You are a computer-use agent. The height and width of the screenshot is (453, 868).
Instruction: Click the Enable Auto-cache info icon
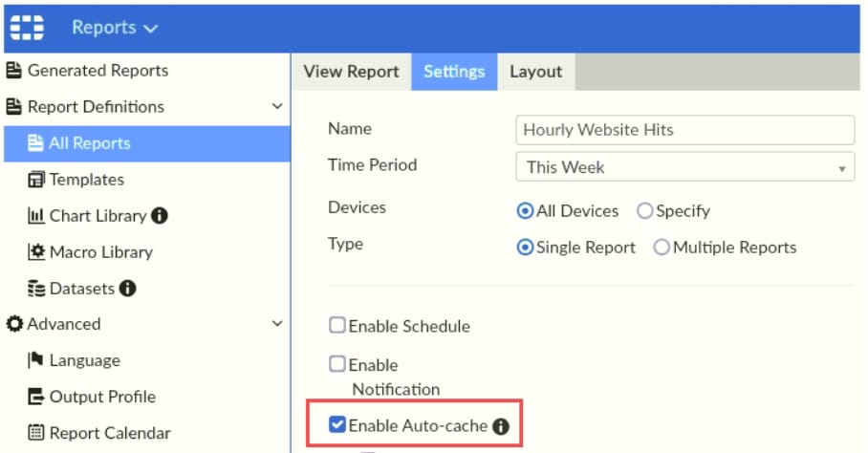click(500, 426)
